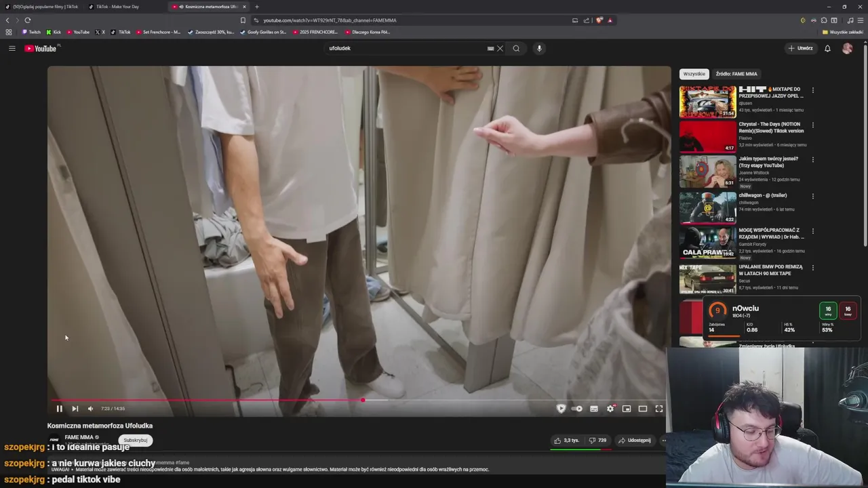Start voice search with microphone
This screenshot has height=488, width=868.
point(539,48)
